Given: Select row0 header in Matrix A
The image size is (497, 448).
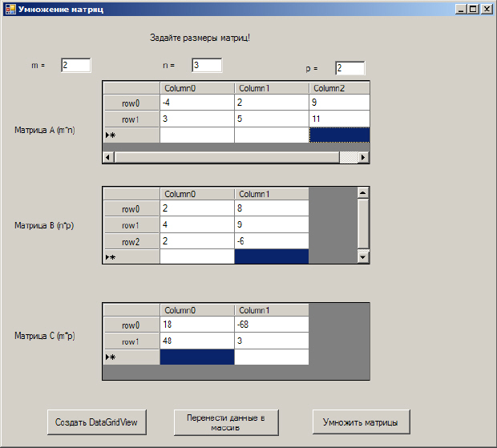Looking at the screenshot, I should click(x=131, y=103).
